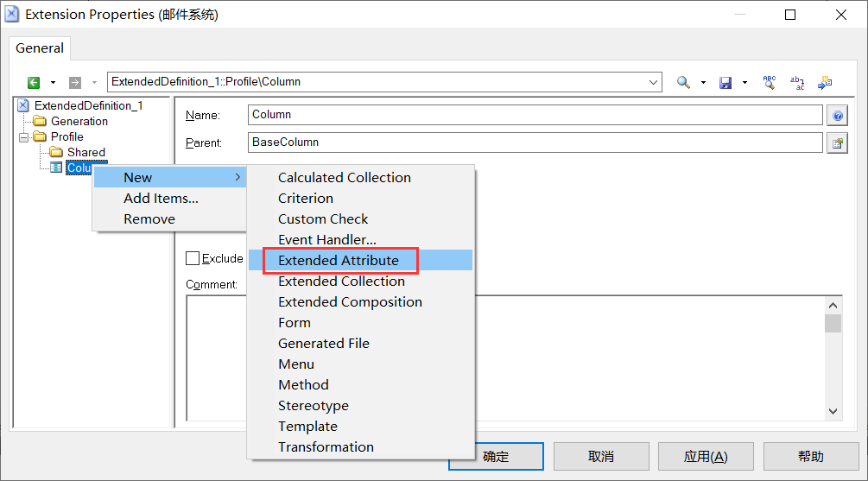Screen dimensions: 868x481
Task: Click the Comment scrollbar up arrow
Action: tap(833, 305)
